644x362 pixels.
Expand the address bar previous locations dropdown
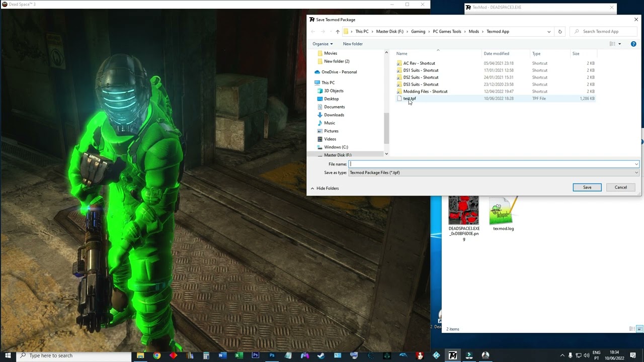tap(549, 31)
